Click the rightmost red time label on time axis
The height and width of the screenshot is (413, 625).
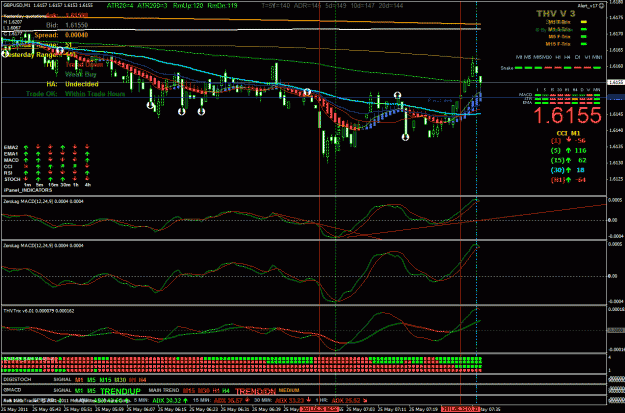pyautogui.click(x=458, y=409)
